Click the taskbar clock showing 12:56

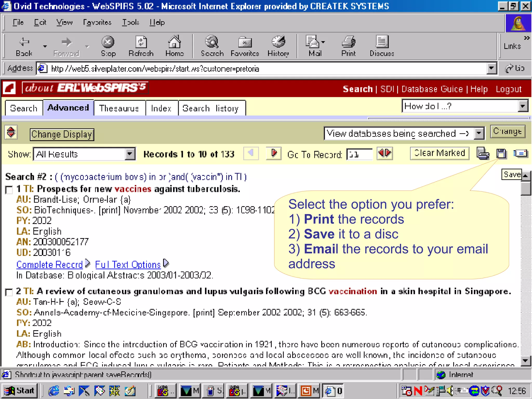coord(517,391)
